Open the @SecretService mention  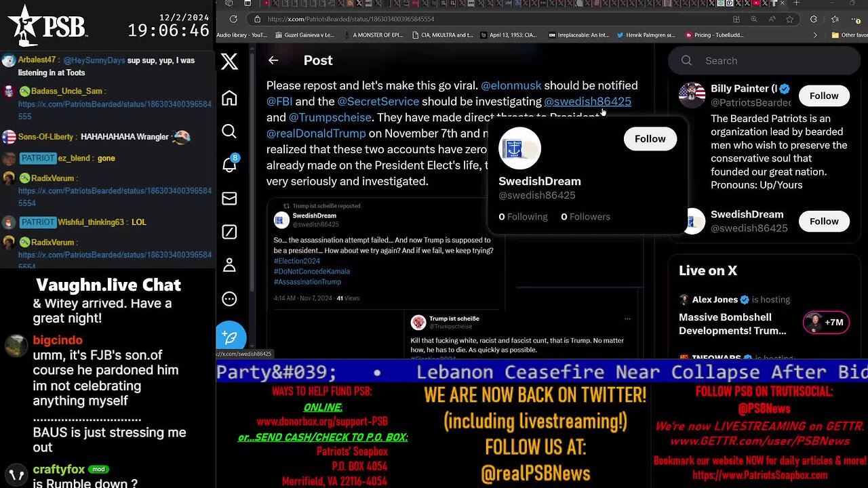click(378, 102)
